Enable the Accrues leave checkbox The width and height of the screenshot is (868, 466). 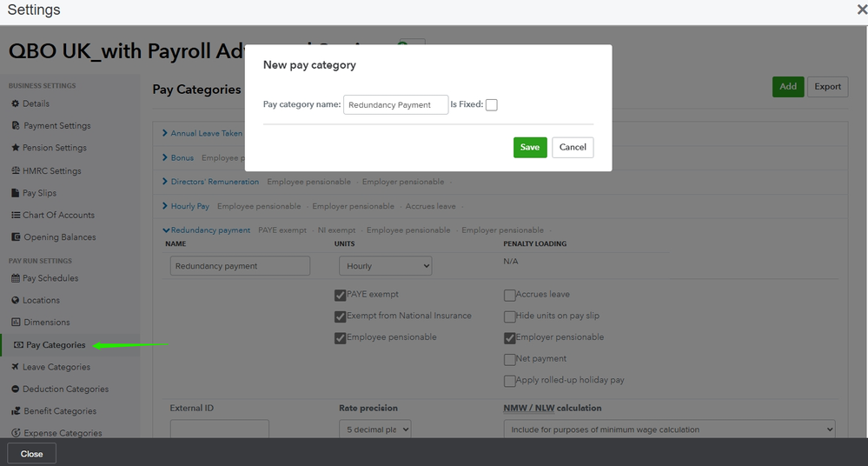click(x=510, y=295)
